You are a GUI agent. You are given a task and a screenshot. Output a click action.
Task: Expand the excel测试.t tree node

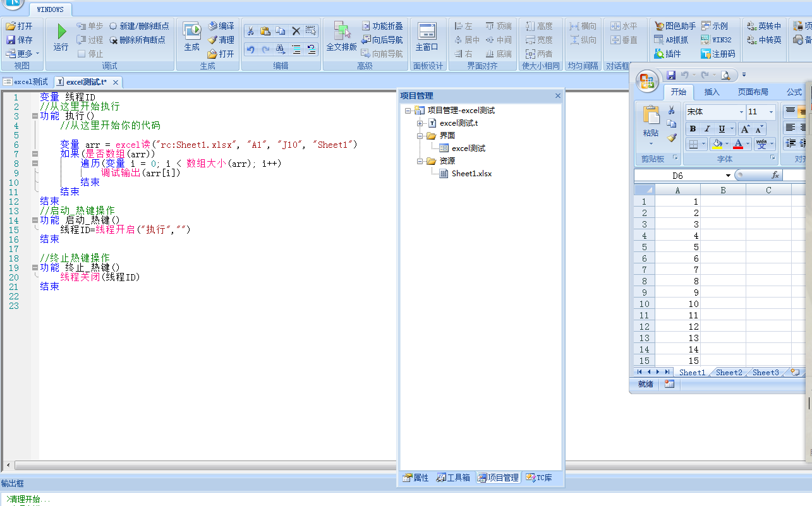point(420,123)
